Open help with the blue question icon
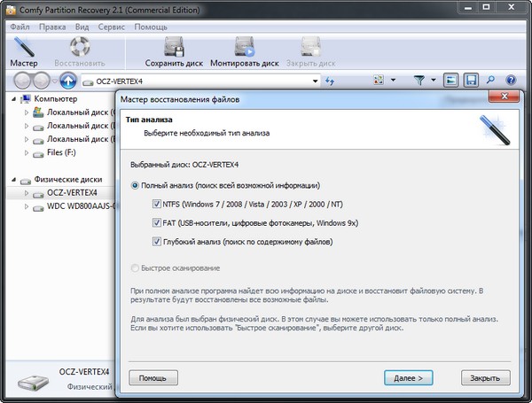 [x=511, y=81]
